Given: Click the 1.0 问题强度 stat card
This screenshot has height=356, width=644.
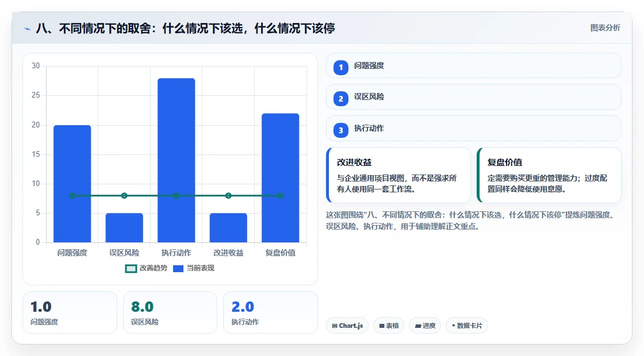Looking at the screenshot, I should [x=70, y=312].
